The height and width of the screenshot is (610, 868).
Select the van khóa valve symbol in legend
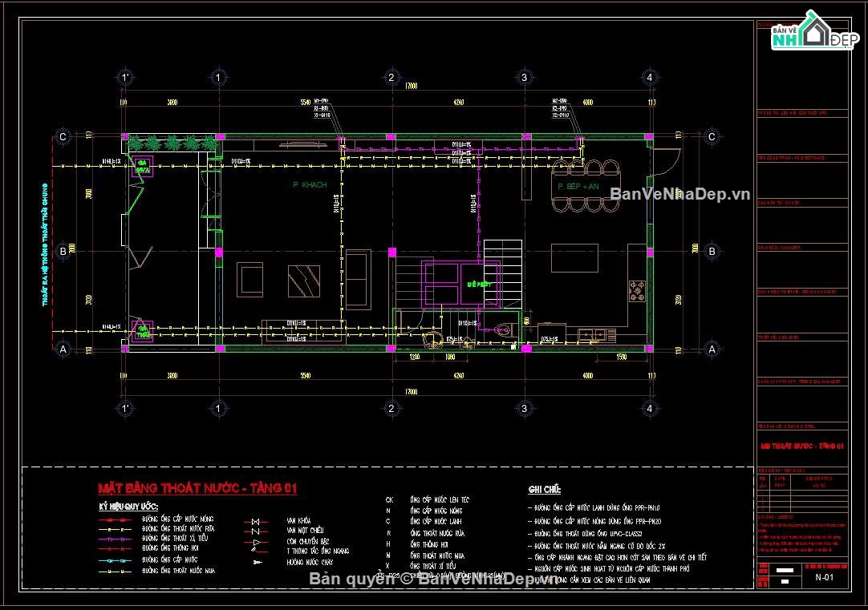255,521
